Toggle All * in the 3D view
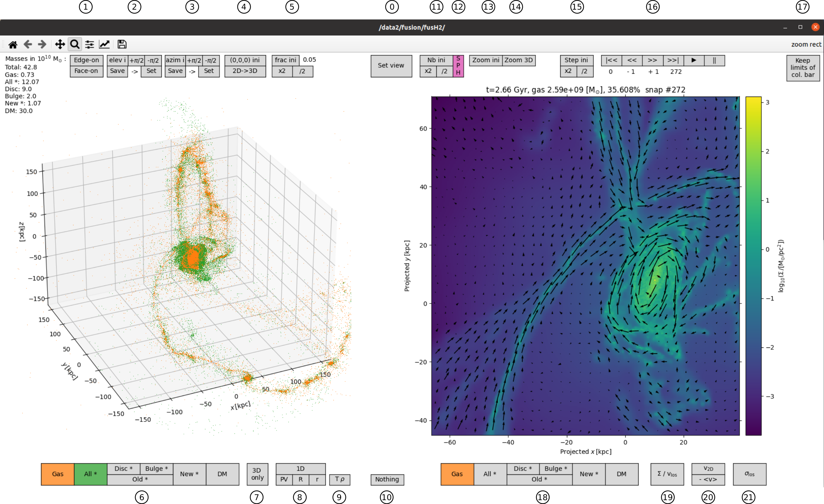824x504 pixels. pyautogui.click(x=90, y=474)
